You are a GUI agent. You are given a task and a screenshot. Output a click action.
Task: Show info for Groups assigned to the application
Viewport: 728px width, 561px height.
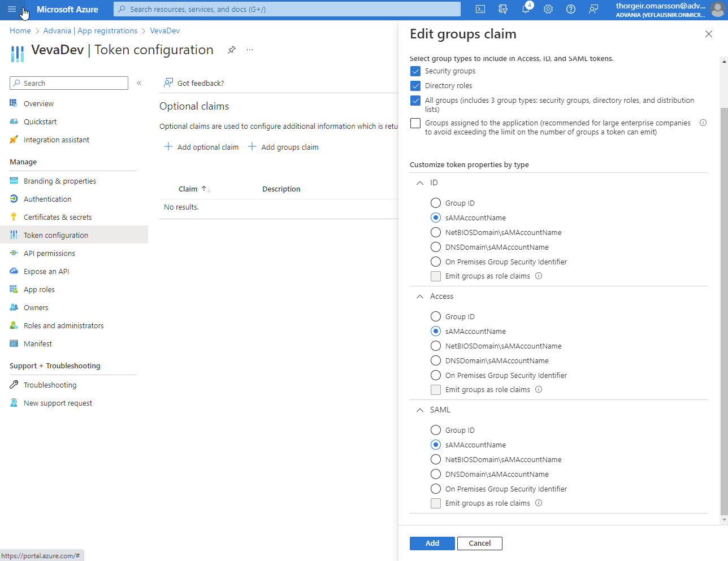pyautogui.click(x=703, y=123)
